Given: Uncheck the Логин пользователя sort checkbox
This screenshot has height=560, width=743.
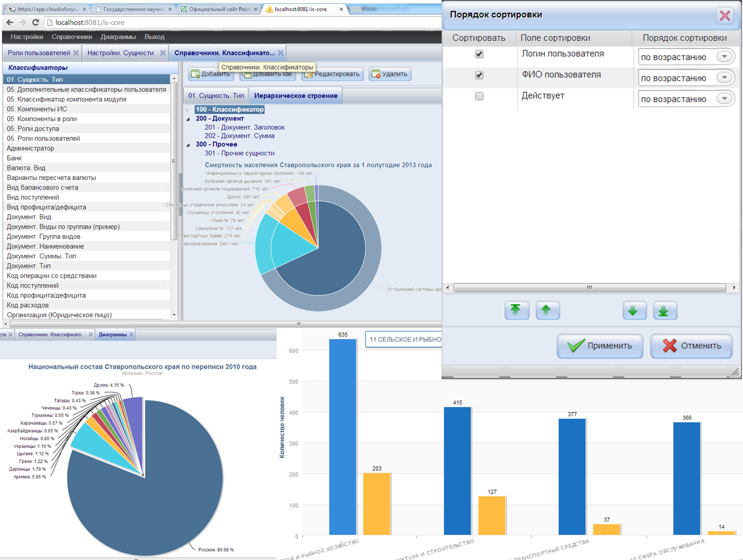Looking at the screenshot, I should point(479,54).
